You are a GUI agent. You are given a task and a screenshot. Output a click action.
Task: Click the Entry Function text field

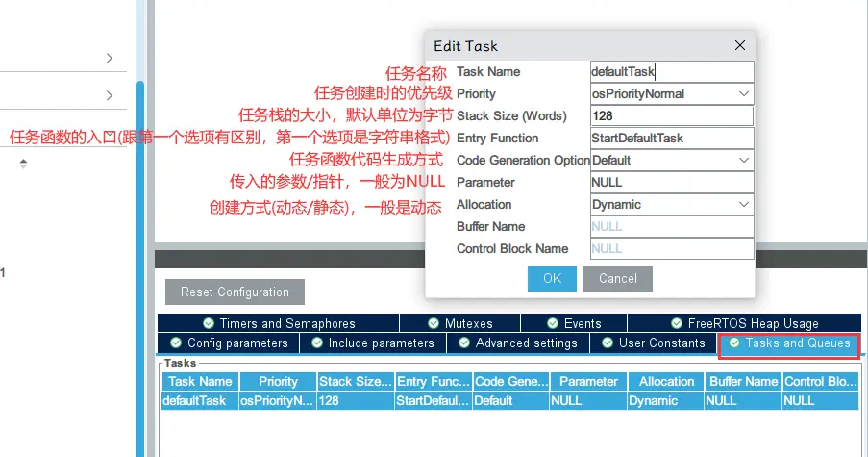pos(671,138)
